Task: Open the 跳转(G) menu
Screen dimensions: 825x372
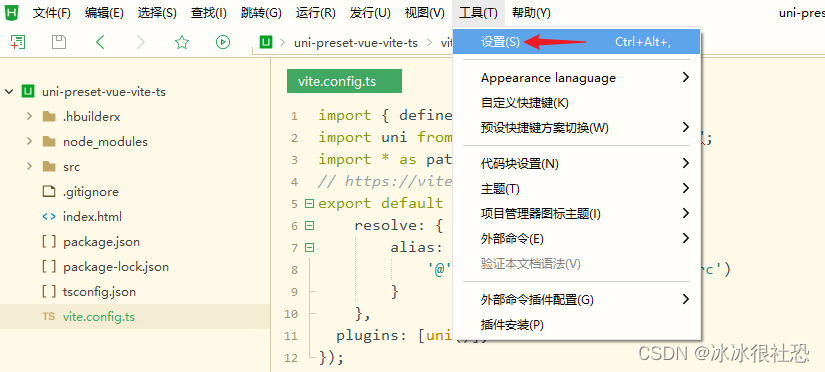Action: [x=261, y=13]
